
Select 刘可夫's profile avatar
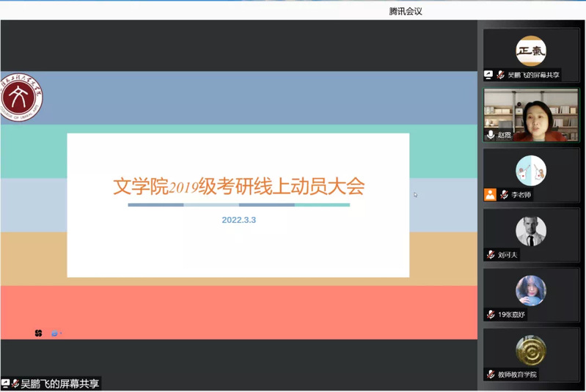point(530,232)
